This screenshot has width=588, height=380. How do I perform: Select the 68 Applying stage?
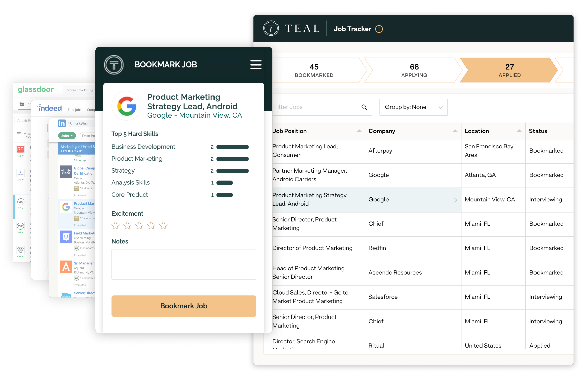tap(414, 70)
